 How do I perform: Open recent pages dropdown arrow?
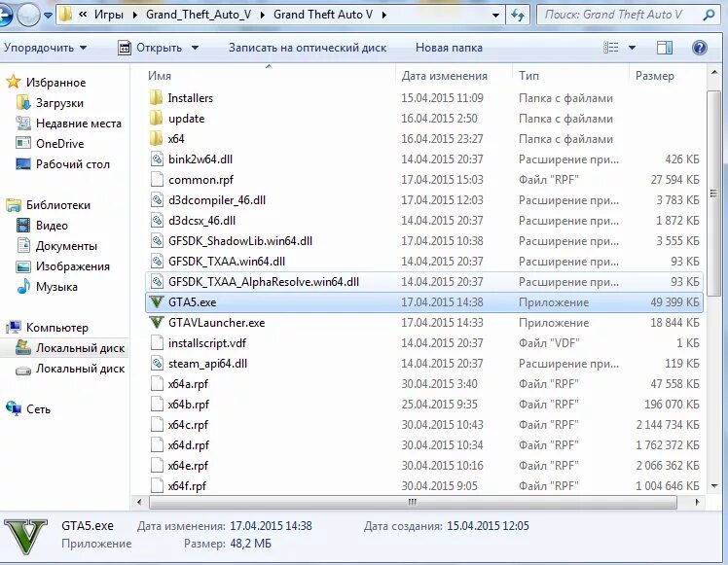point(48,15)
